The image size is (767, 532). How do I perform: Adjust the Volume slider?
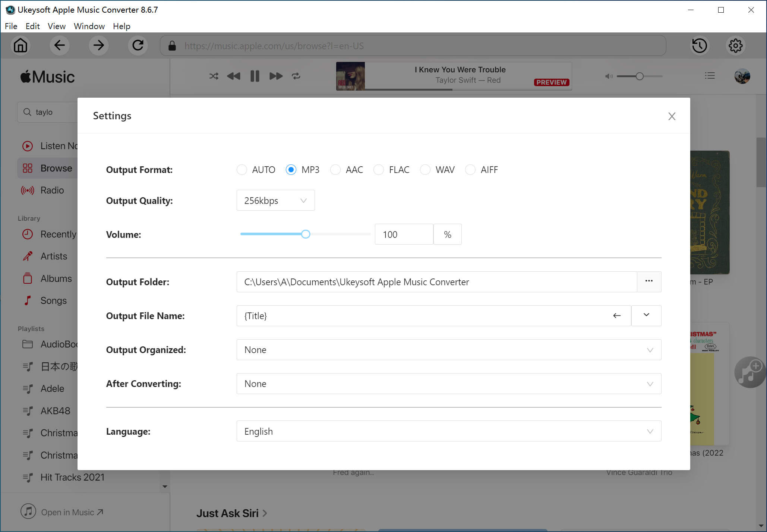(x=305, y=234)
